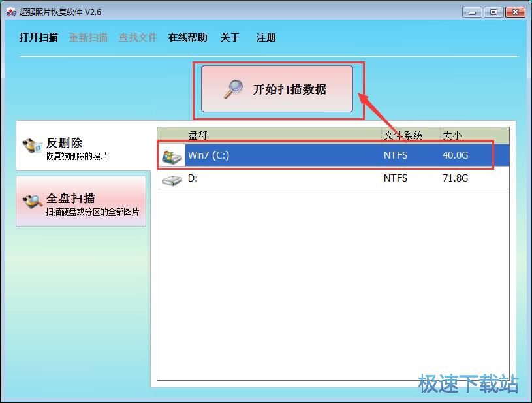Maximize the photo recovery window
The image size is (532, 403).
pos(493,12)
